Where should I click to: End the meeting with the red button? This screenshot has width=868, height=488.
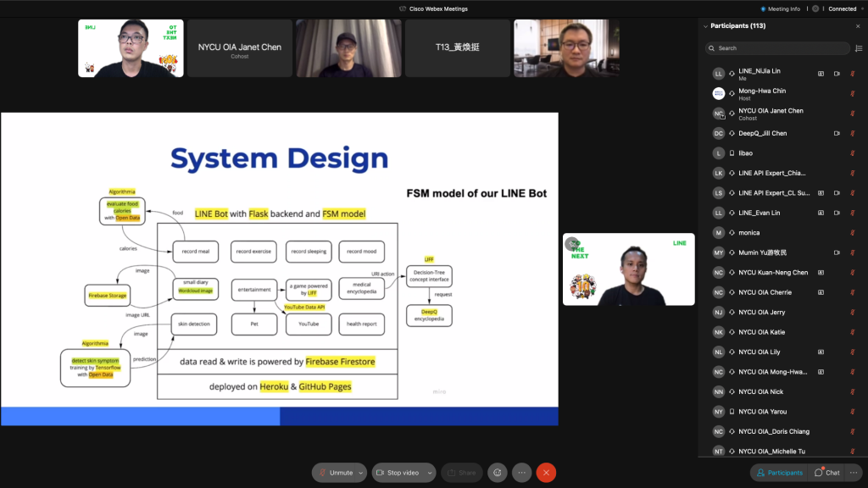(x=546, y=473)
